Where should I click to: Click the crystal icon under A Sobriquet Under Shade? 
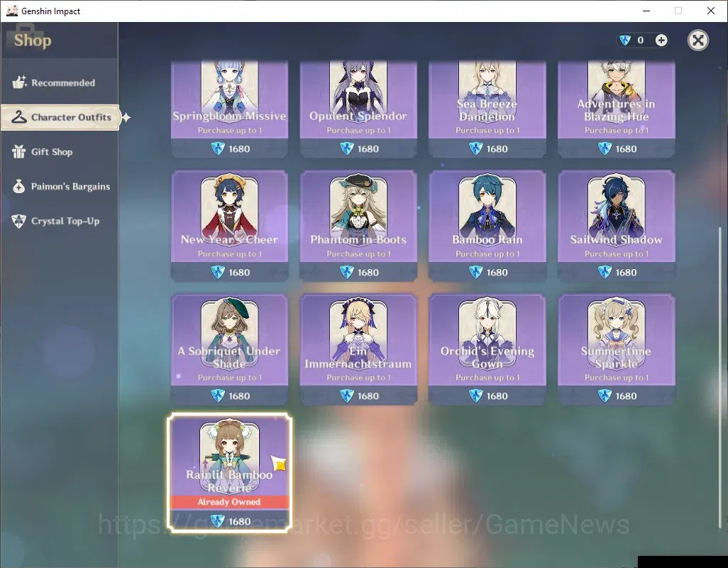coord(218,395)
